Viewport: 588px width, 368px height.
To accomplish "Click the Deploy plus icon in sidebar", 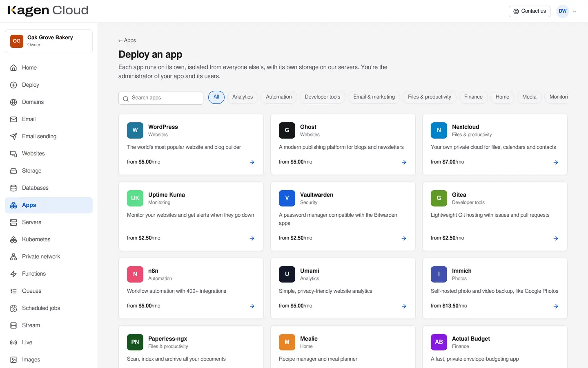I will [13, 85].
